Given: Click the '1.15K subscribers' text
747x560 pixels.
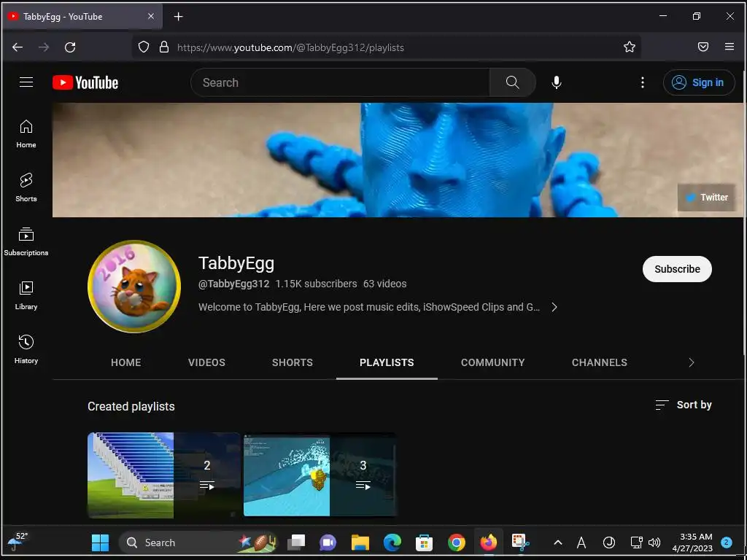Looking at the screenshot, I should [317, 284].
